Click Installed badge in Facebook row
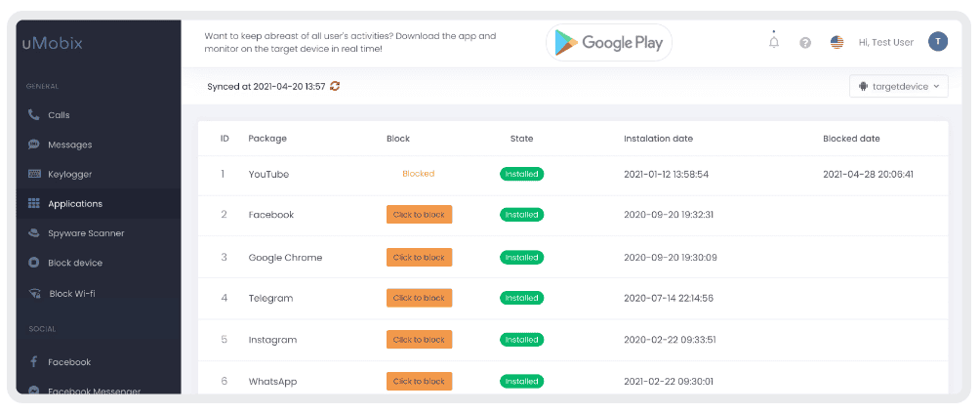 point(522,214)
